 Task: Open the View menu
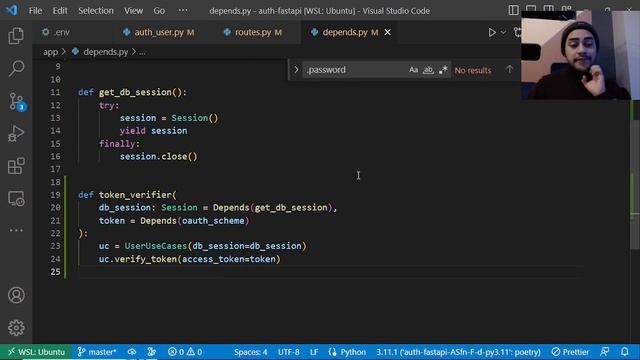133,11
